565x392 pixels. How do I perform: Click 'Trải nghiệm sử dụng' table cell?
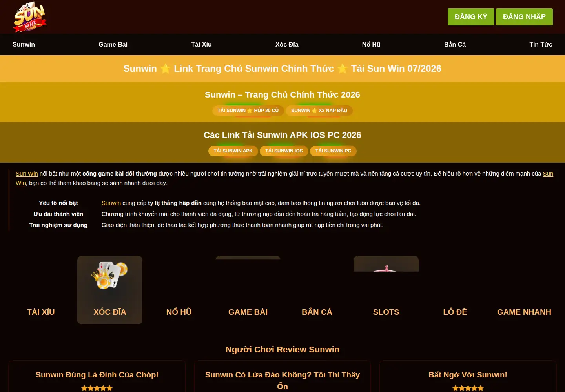pyautogui.click(x=58, y=225)
